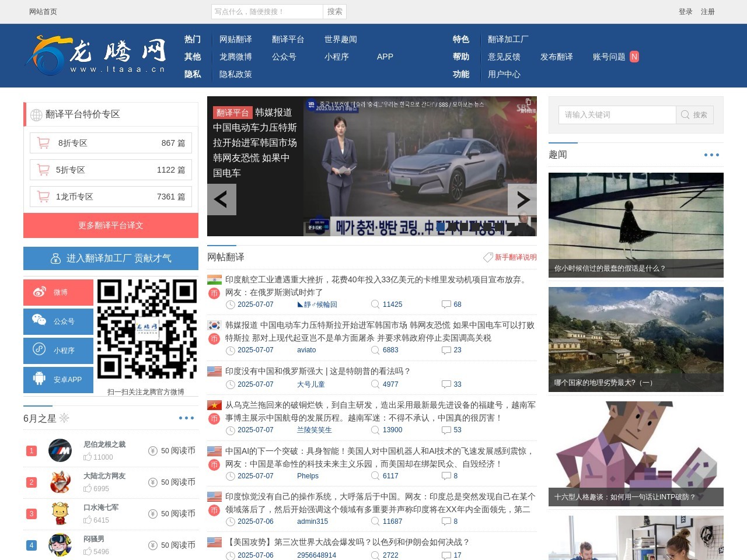Open 用户中心 from the navigation bar
Viewport: 747px width, 560px height.
[504, 74]
